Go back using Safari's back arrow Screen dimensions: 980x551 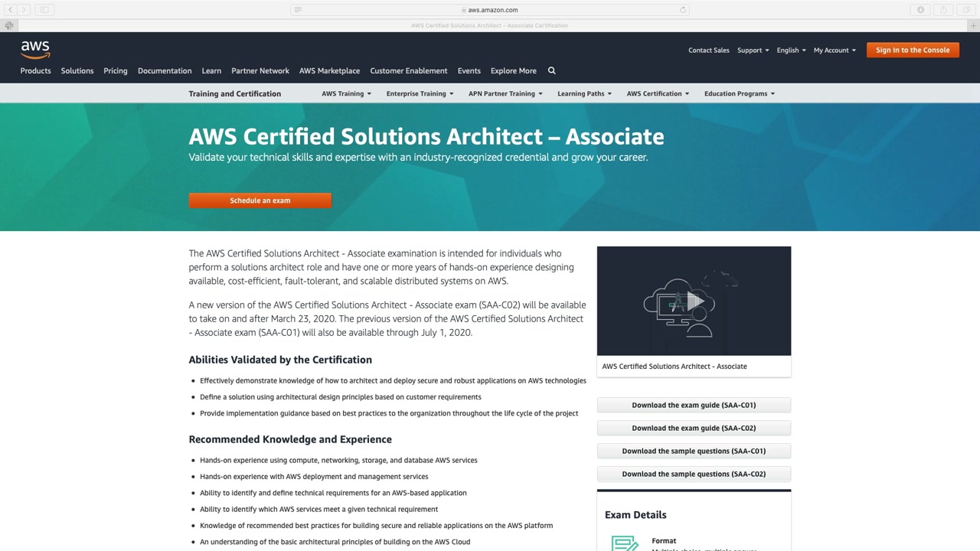[11, 10]
